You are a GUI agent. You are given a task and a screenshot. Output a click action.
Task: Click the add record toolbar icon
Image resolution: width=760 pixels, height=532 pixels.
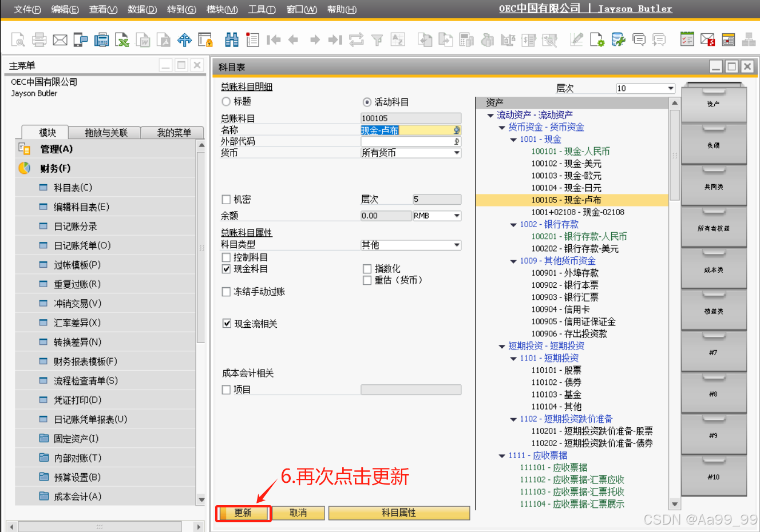click(252, 39)
